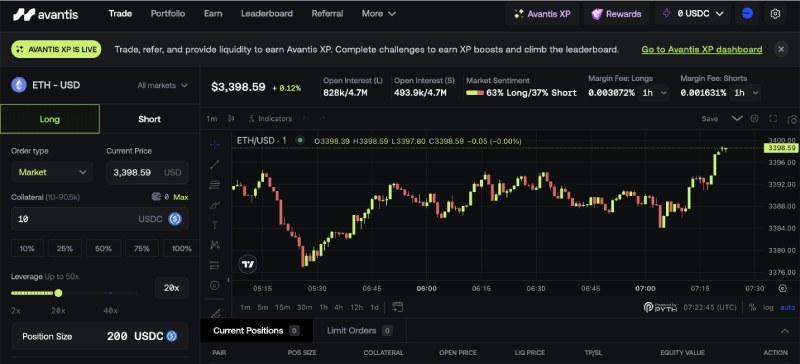Open the Order type Market dropdown
The width and height of the screenshot is (800, 364).
click(x=52, y=172)
